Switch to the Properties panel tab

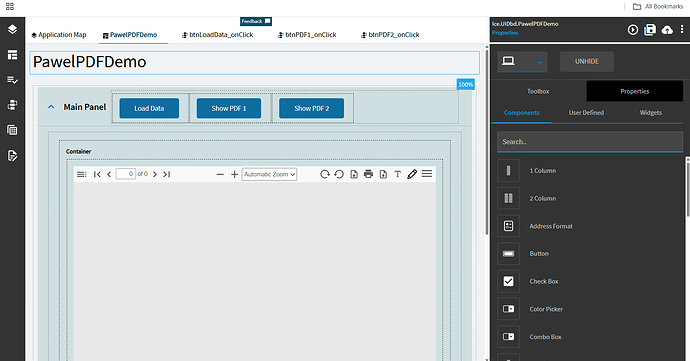click(635, 92)
